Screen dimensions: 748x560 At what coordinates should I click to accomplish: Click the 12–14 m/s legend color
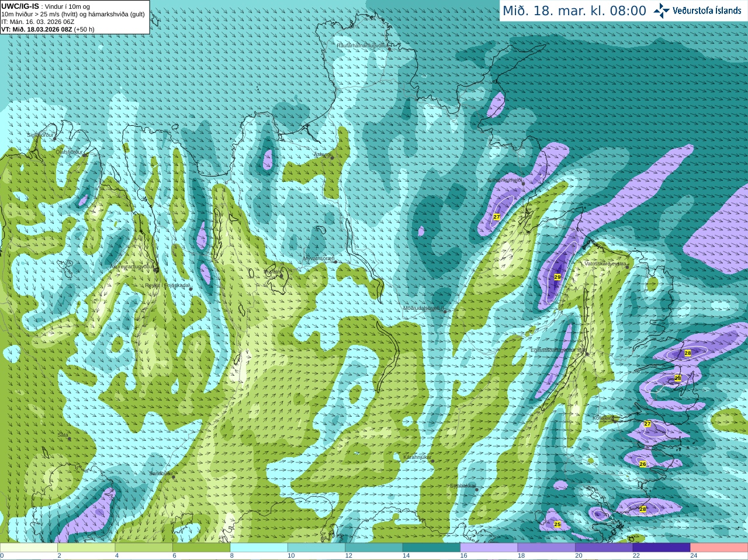click(x=374, y=548)
